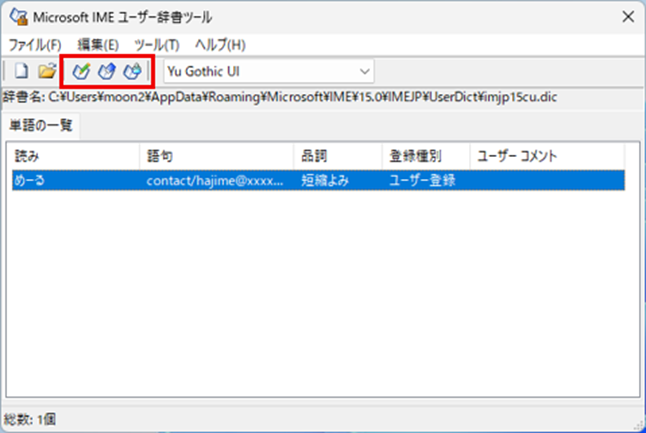This screenshot has width=646, height=433.
Task: Open the 編集(E) menu
Action: tap(98, 44)
